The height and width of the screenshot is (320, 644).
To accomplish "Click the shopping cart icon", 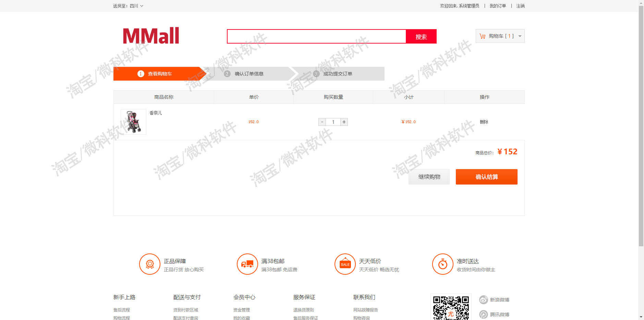I will 483,36.
